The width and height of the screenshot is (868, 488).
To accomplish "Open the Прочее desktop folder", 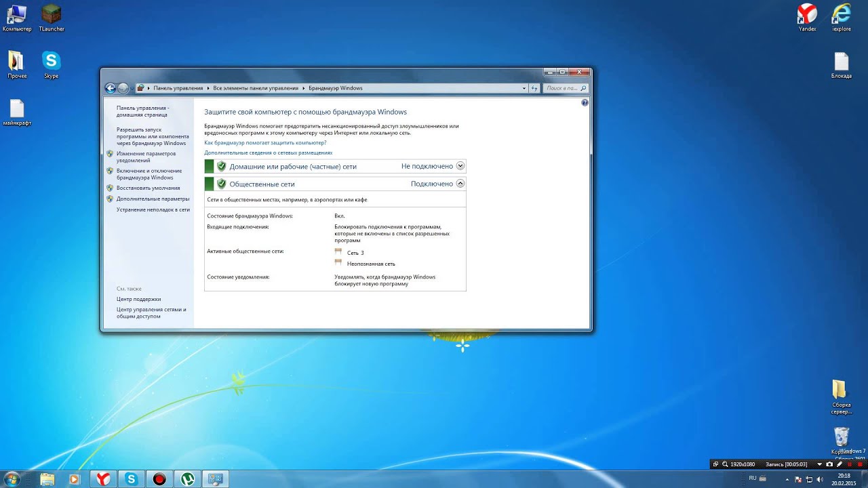I will 16,65.
